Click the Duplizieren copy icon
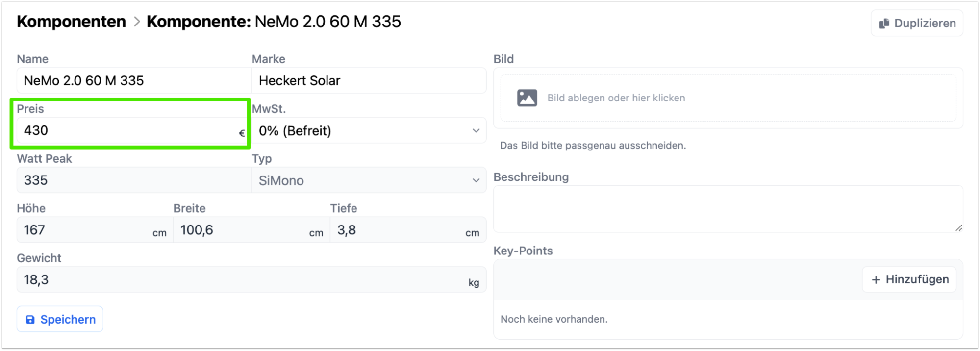Screen dimensions: 980x351 tap(884, 24)
